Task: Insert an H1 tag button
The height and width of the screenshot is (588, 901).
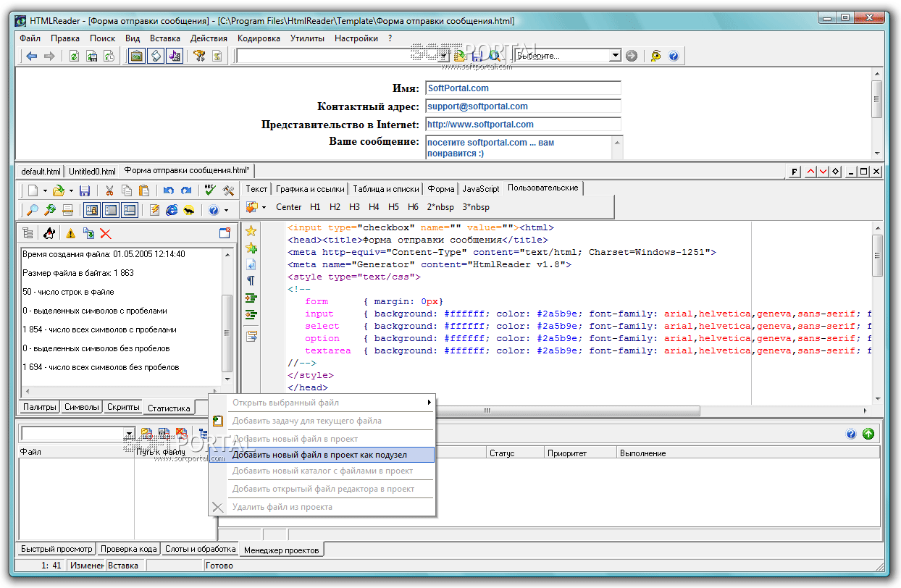Action: [315, 207]
